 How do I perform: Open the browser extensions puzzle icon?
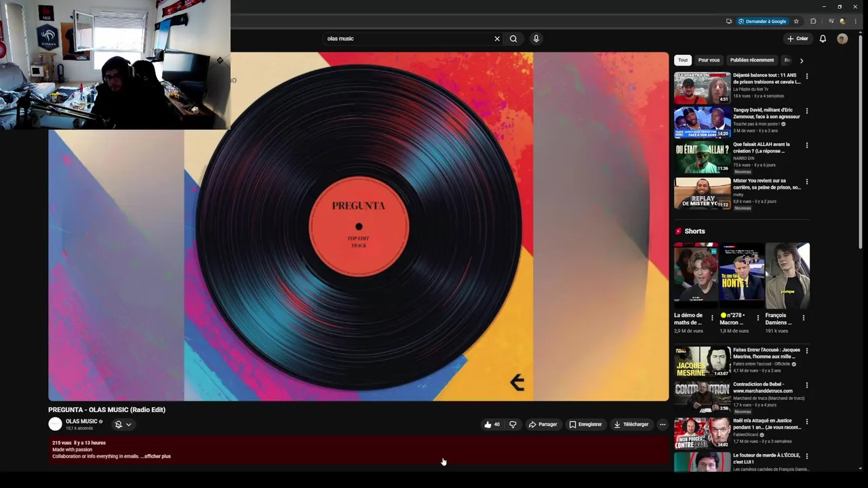pos(813,21)
